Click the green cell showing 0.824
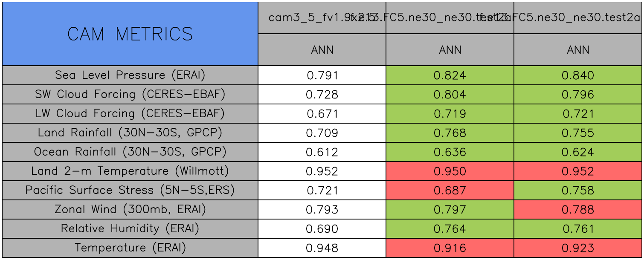 (450, 75)
